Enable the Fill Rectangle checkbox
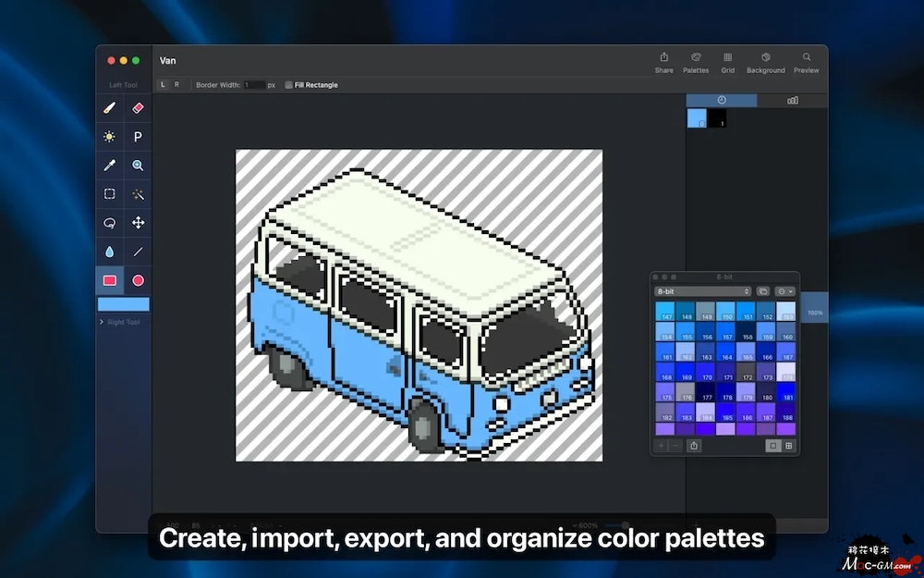 (288, 85)
